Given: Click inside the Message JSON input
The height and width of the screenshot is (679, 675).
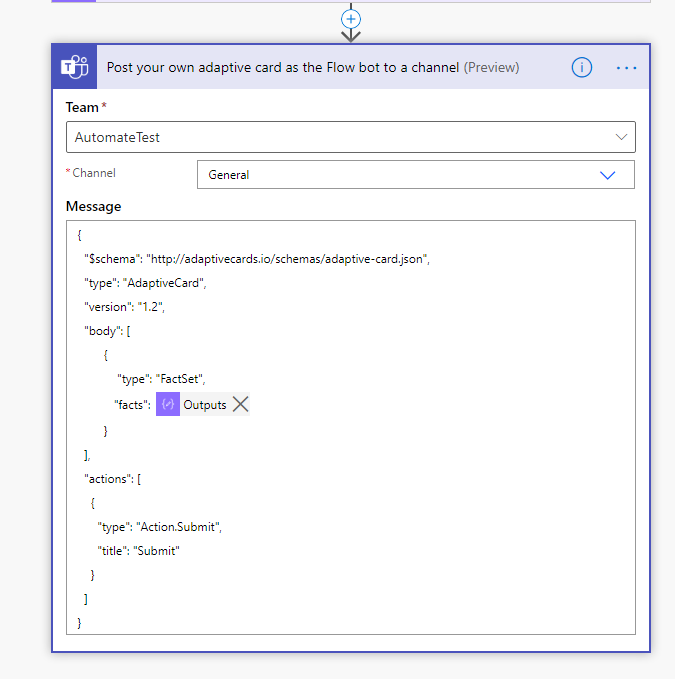Looking at the screenshot, I should pyautogui.click(x=351, y=427).
